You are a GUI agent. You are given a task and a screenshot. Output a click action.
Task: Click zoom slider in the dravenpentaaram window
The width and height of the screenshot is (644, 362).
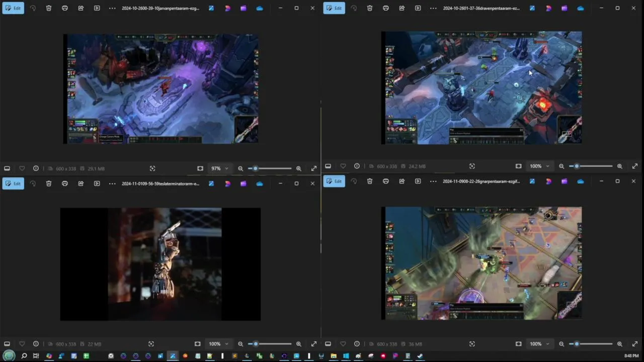pos(591,166)
